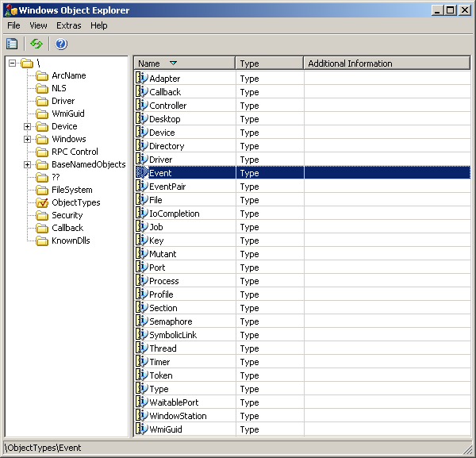Expand the Windows folder node
Viewport: 476px width, 458px height.
[x=27, y=140]
